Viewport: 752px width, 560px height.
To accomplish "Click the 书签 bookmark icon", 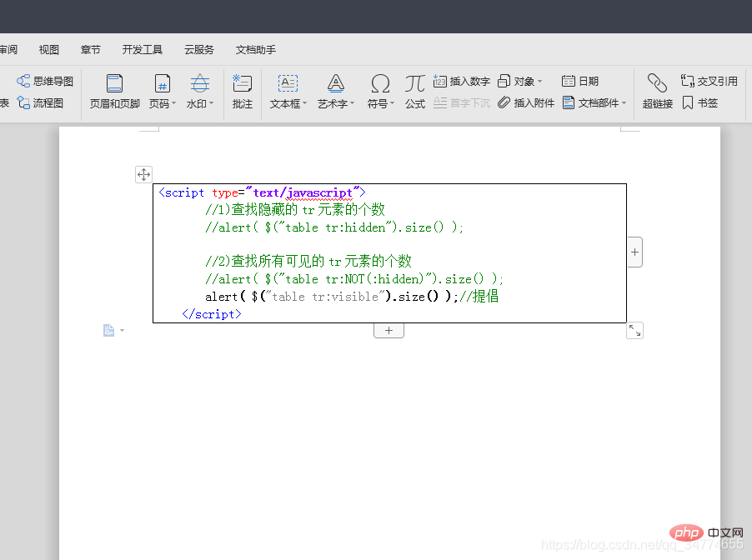I will (688, 103).
